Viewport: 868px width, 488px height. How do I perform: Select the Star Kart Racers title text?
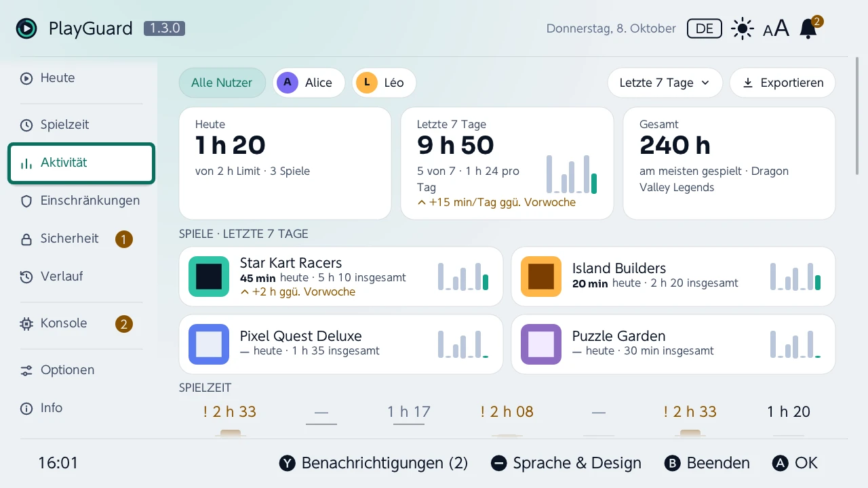pyautogui.click(x=291, y=263)
